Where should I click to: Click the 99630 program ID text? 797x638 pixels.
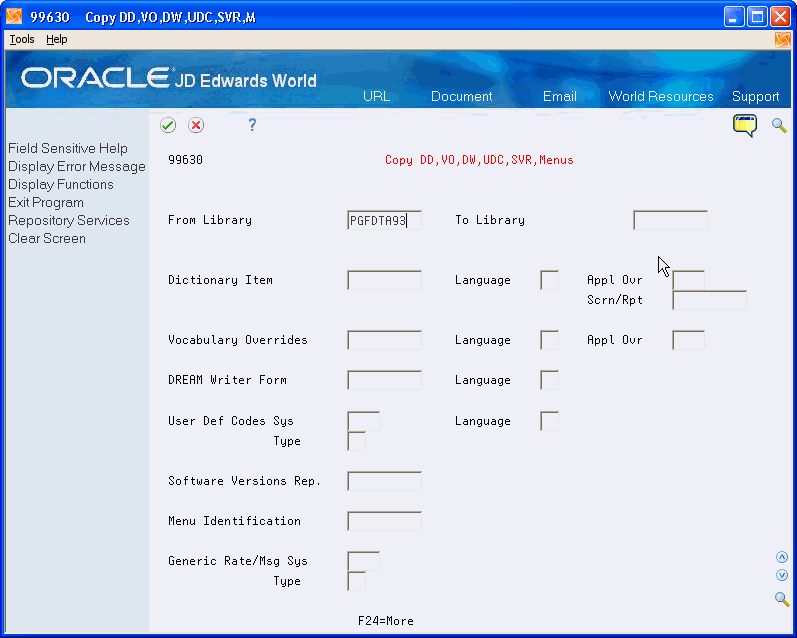coord(186,160)
